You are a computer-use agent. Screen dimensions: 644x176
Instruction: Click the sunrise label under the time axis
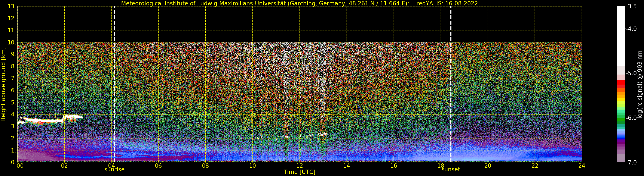[114, 170]
